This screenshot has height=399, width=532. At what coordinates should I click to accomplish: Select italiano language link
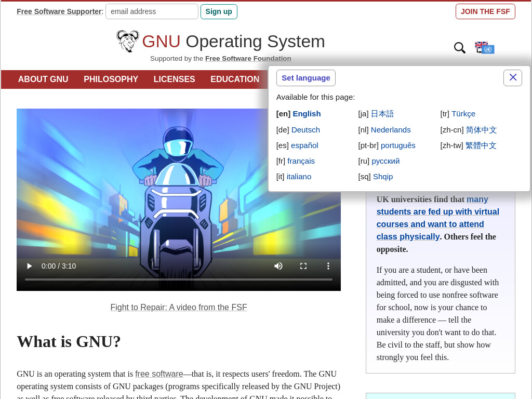(299, 177)
